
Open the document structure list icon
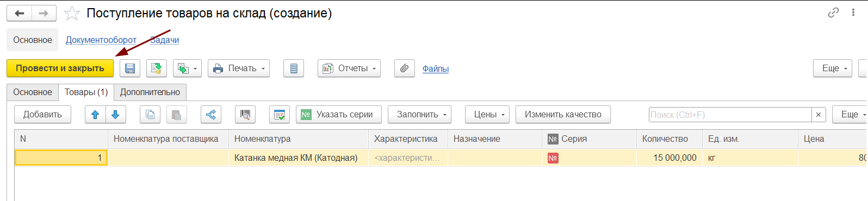click(x=294, y=68)
